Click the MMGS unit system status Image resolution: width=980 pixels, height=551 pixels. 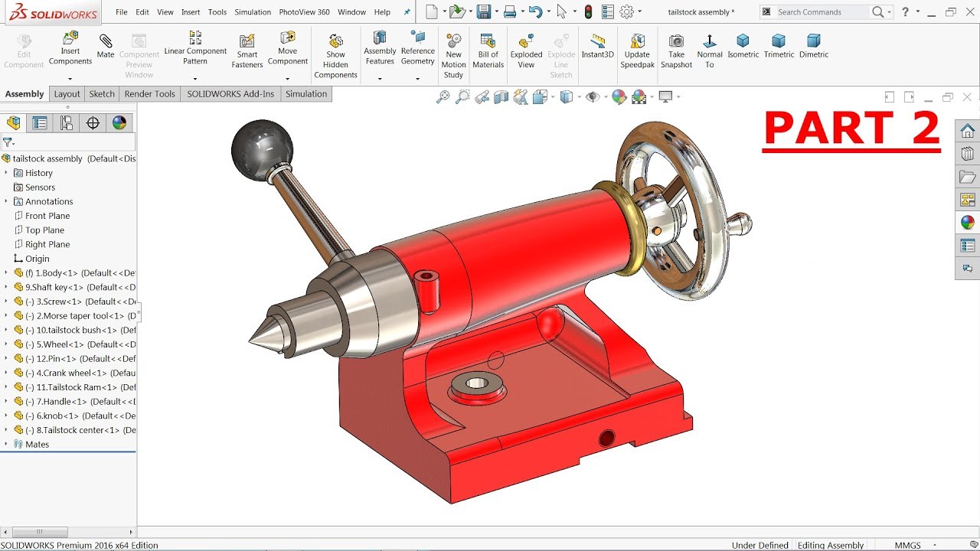click(x=908, y=545)
